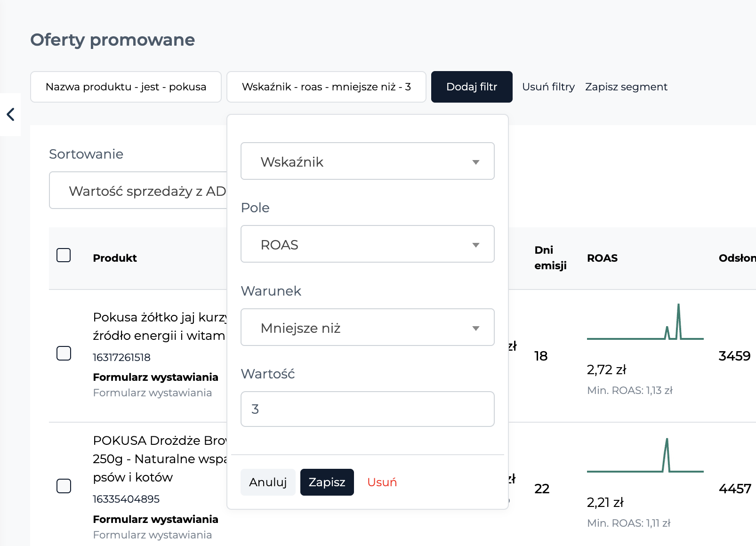Open the Wskaźnik filter type dropdown
This screenshot has width=756, height=546.
coord(367,161)
